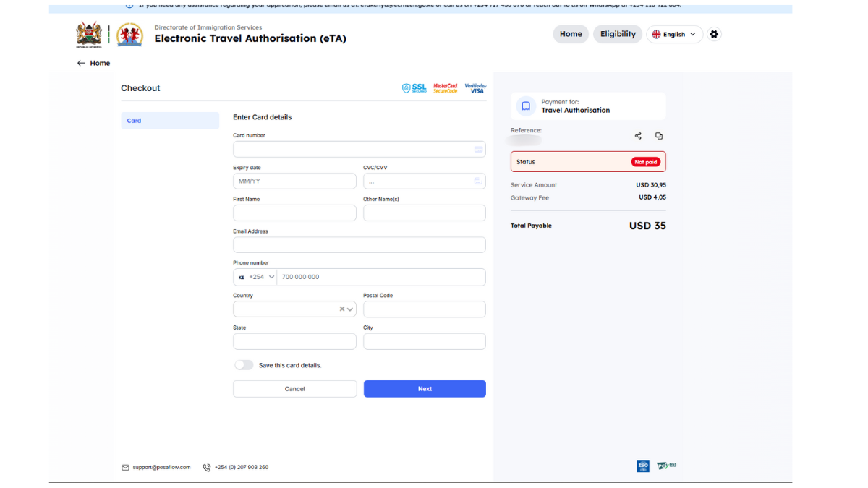This screenshot has height=488, width=868.
Task: Click the copy reference icon
Action: point(659,136)
